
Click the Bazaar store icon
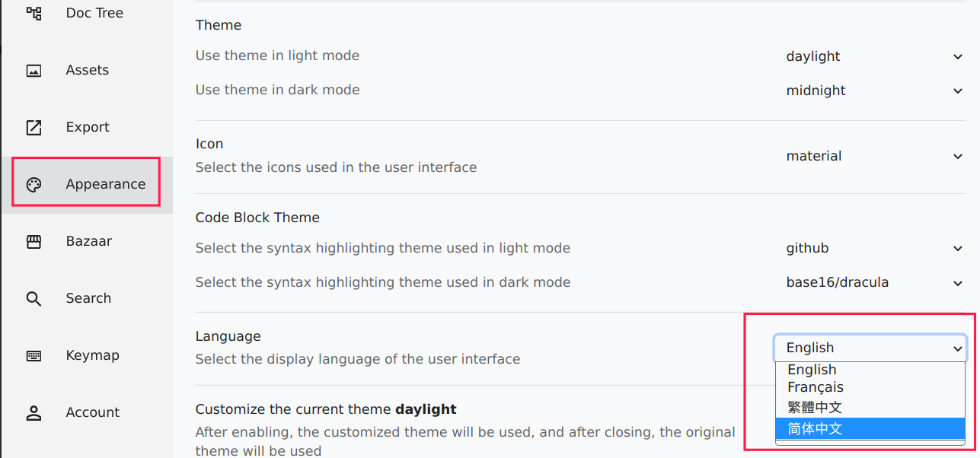34,241
